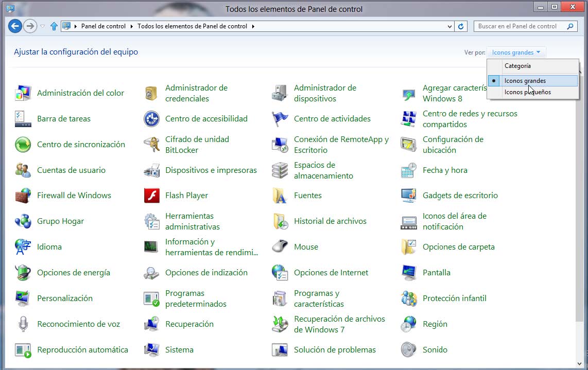Click the Solución de problemas icon
Image resolution: width=588 pixels, height=370 pixels.
coord(280,350)
